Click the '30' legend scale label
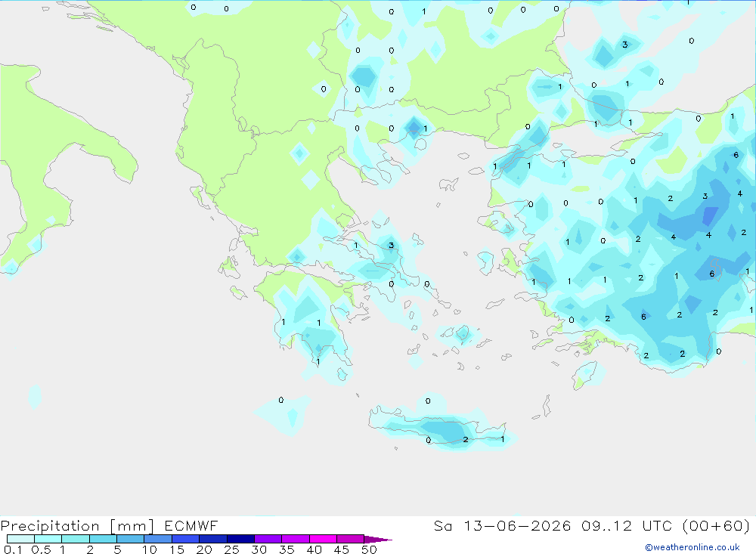756x554 pixels. tap(259, 549)
